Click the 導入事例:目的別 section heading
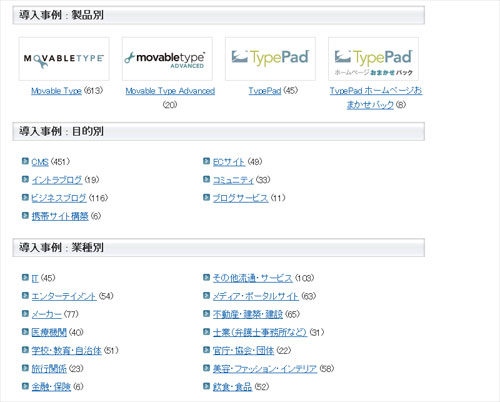The width and height of the screenshot is (500, 402). pos(219,131)
